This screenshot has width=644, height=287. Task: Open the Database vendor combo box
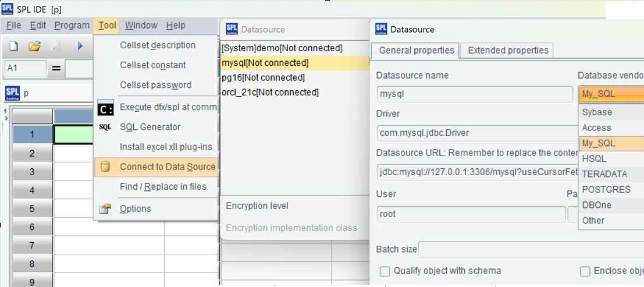tap(611, 94)
